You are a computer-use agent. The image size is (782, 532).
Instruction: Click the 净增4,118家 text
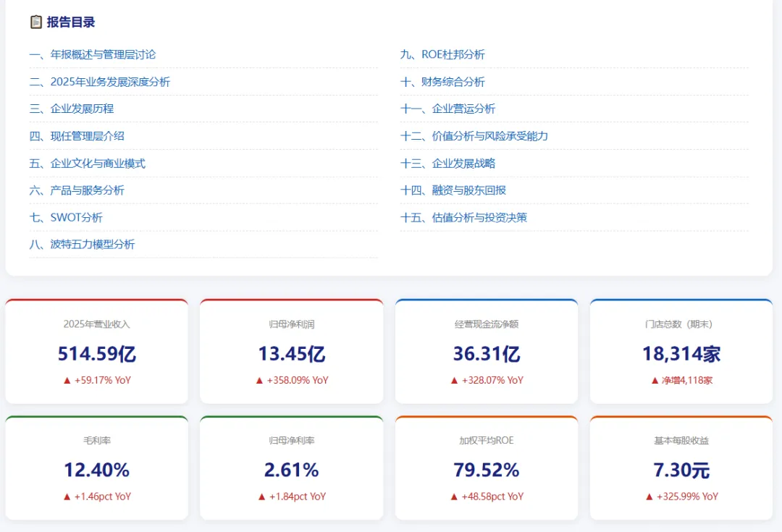[687, 381]
